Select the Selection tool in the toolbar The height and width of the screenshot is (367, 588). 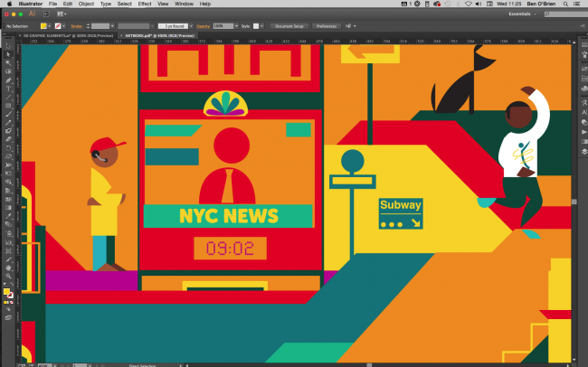point(8,46)
